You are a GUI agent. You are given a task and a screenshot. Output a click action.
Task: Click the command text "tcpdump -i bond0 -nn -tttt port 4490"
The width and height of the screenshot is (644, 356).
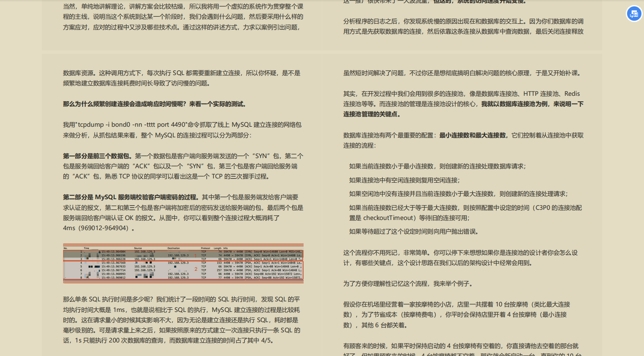point(132,125)
